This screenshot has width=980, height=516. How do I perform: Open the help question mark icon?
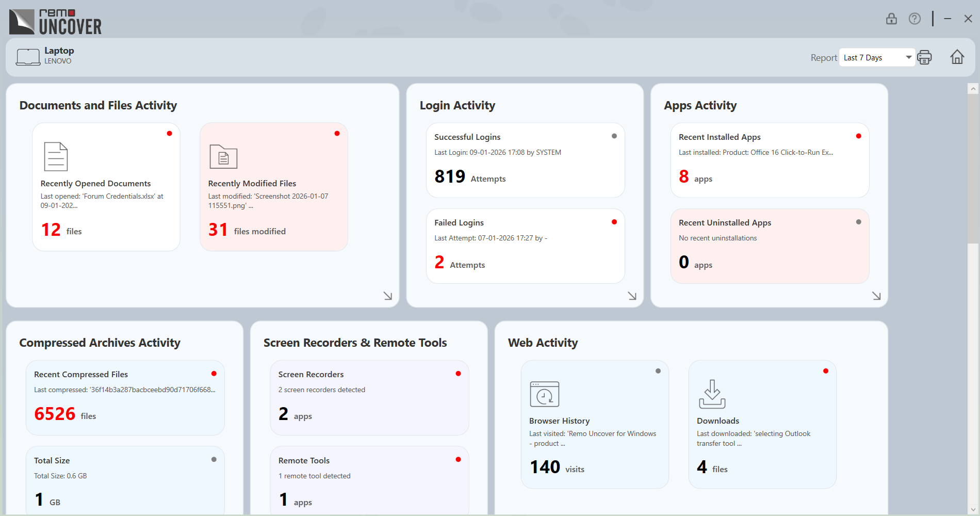914,19
